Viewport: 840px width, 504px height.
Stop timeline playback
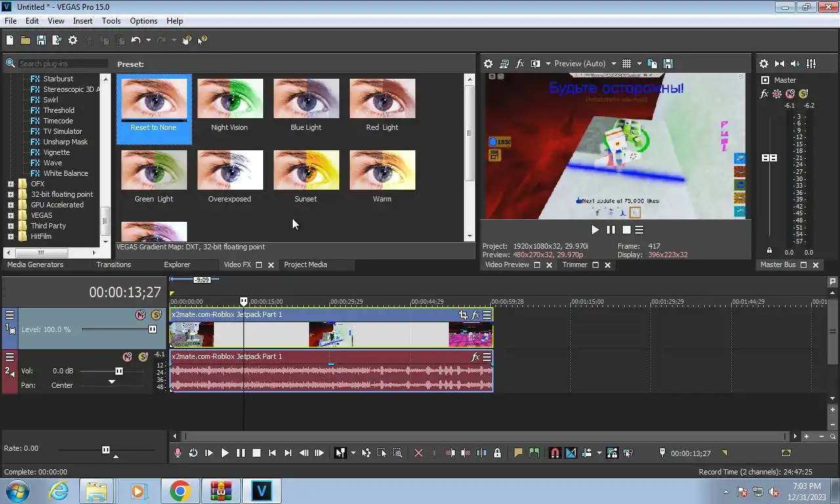point(256,453)
